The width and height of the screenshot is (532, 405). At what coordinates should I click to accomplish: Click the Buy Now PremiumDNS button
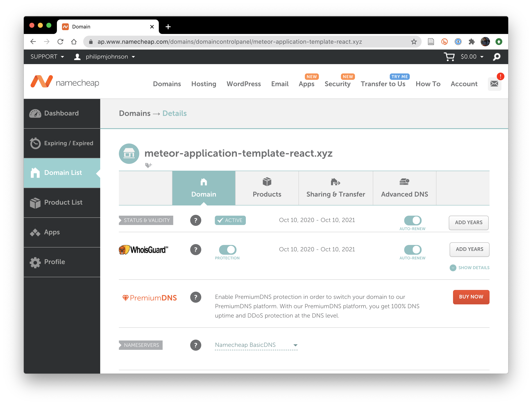coord(471,297)
